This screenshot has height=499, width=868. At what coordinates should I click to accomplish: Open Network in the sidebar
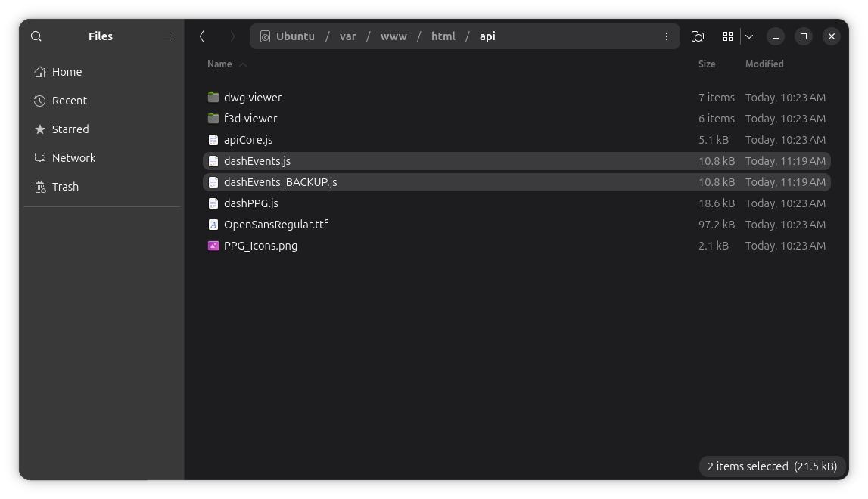[x=73, y=158]
